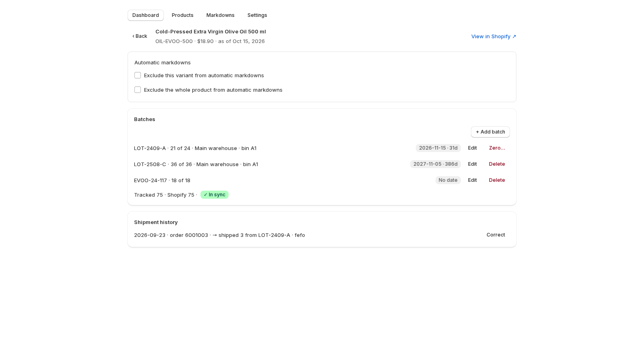Screen dimensions: 644x362
Task: Exclude the whole product from automatic markdowns
Action: 138,90
